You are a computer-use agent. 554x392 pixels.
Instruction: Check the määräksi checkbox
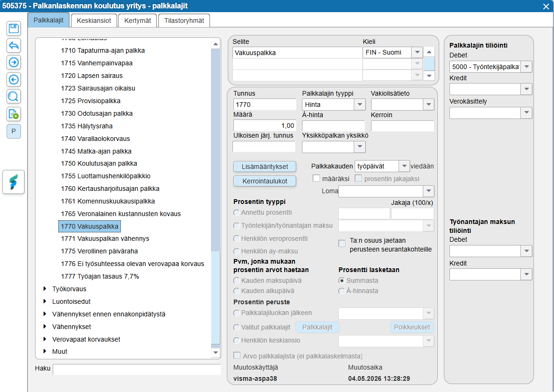point(316,178)
